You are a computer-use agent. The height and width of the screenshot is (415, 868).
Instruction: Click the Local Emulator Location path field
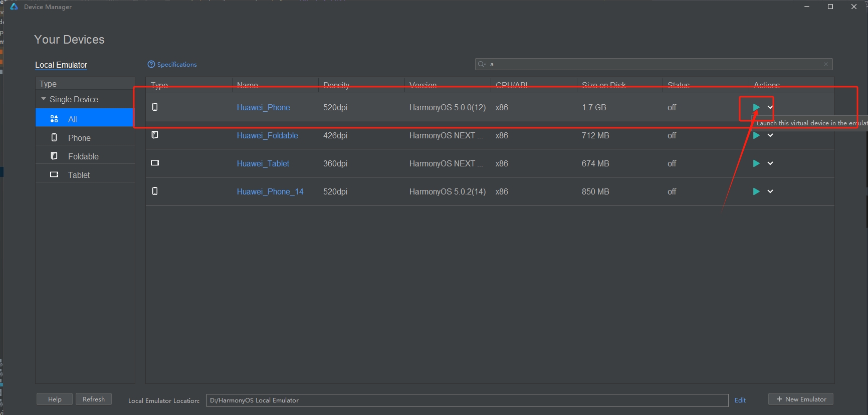(466, 400)
